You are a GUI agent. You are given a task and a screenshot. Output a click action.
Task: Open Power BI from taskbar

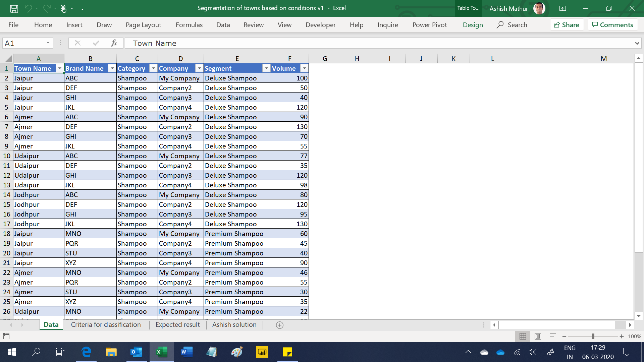pos(262,352)
